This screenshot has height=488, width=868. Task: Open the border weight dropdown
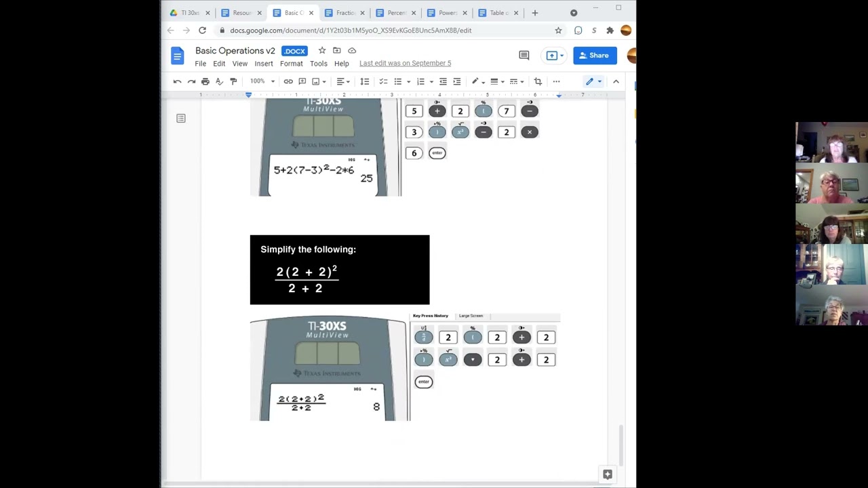496,81
